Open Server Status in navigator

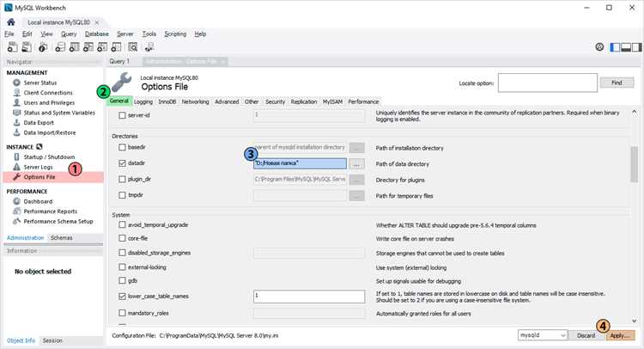39,83
